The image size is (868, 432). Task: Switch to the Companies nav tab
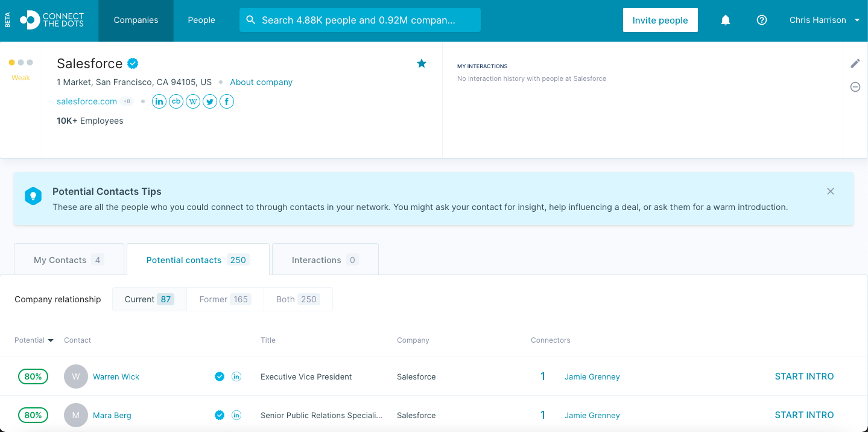(x=136, y=20)
